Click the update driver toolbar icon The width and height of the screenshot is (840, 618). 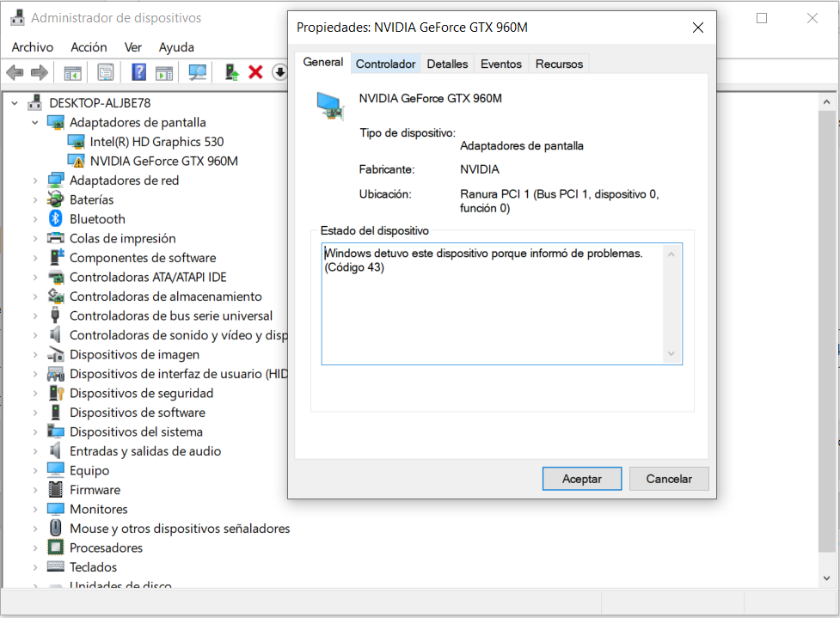[x=231, y=71]
